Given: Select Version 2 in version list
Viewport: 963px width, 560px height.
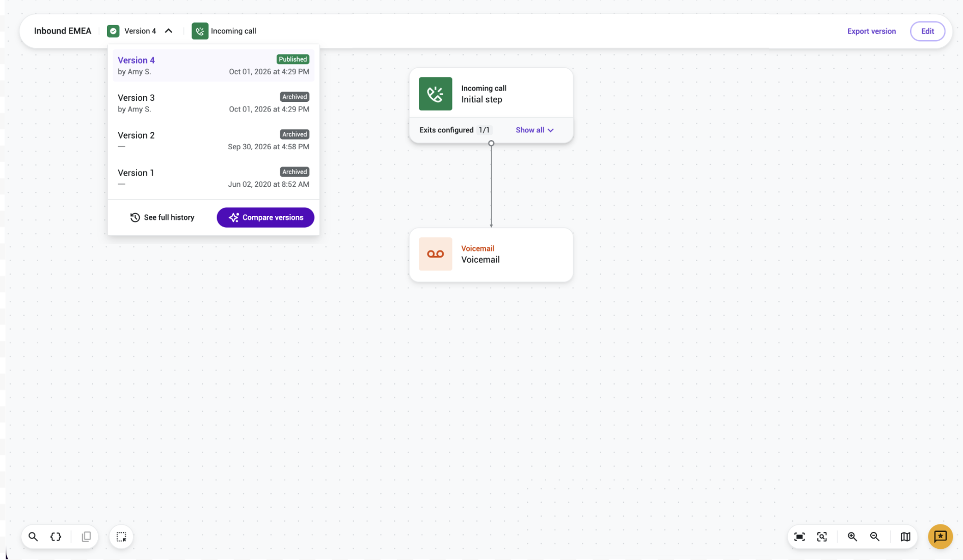Looking at the screenshot, I should click(x=213, y=141).
